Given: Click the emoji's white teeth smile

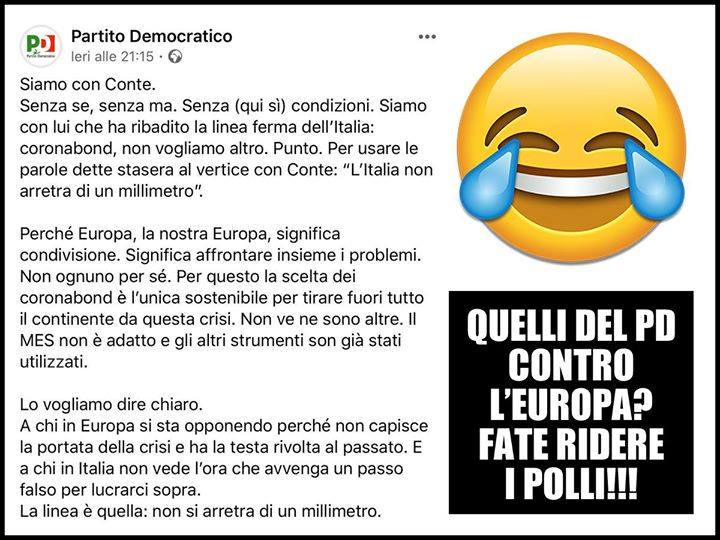Looking at the screenshot, I should 572,184.
